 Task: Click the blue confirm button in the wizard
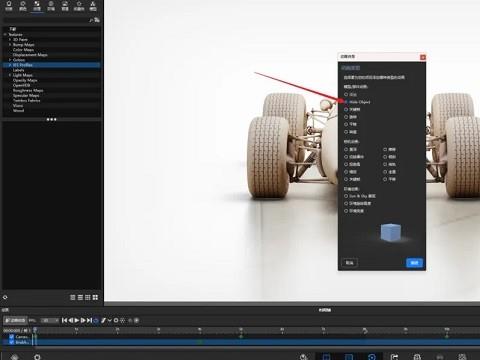[x=414, y=263]
